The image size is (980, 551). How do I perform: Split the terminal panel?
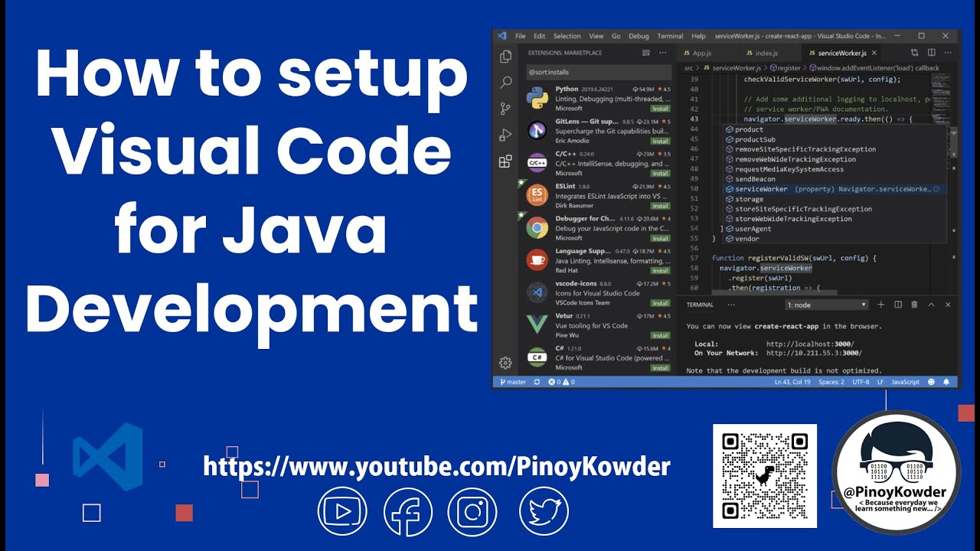pyautogui.click(x=898, y=305)
